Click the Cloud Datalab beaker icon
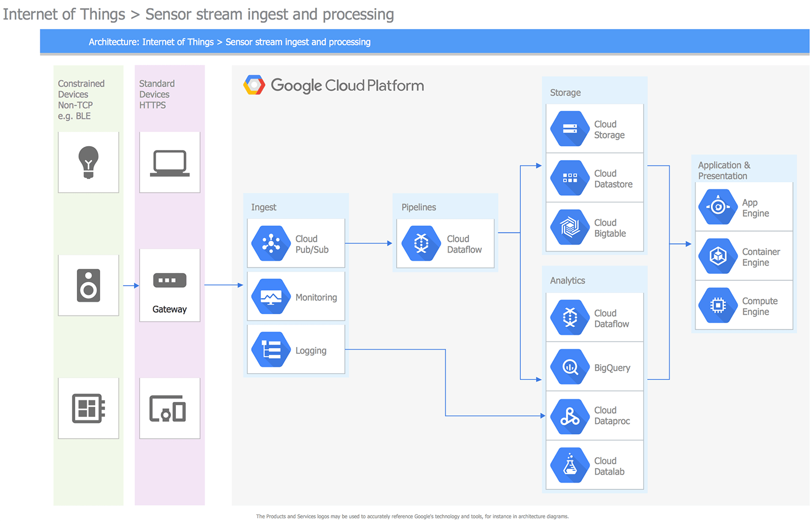The width and height of the screenshot is (812, 521). tap(569, 465)
